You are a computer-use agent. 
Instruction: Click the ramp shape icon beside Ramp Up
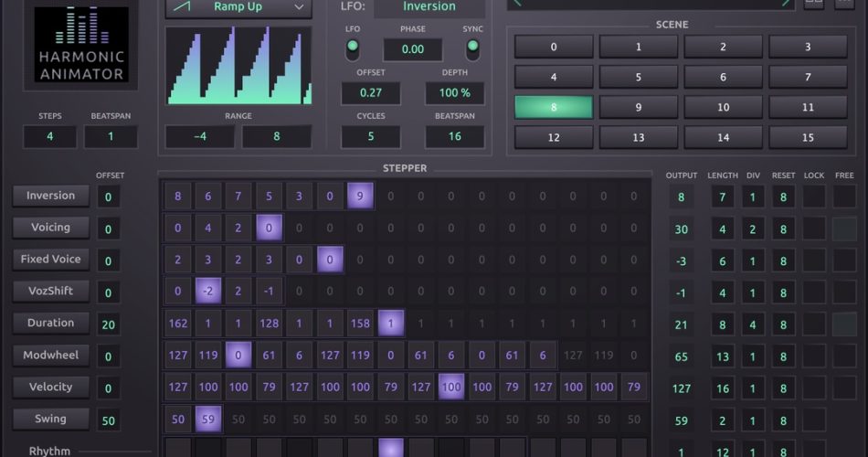tap(182, 6)
